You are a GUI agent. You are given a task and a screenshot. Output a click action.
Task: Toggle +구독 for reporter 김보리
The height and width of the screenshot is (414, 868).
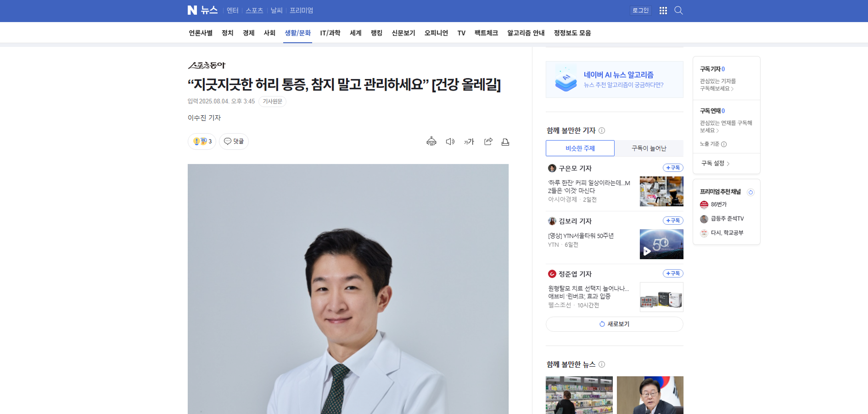click(x=672, y=221)
